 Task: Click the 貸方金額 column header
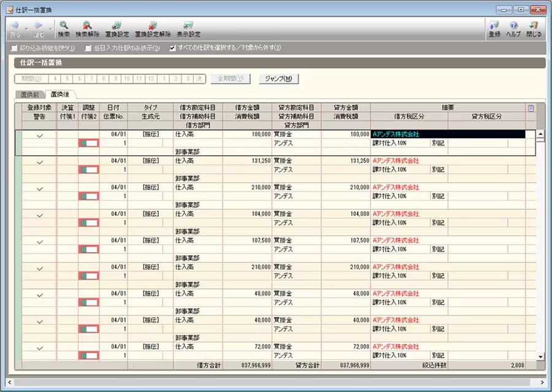(346, 107)
